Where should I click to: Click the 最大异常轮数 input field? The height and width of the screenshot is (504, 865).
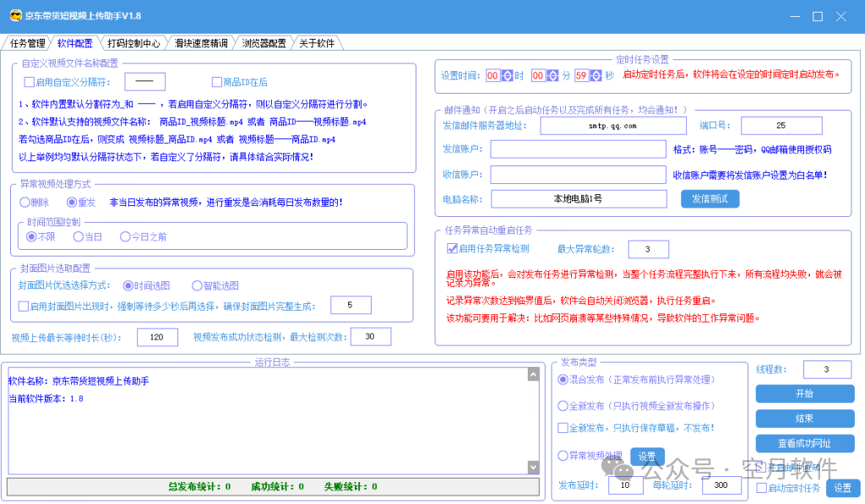click(648, 249)
